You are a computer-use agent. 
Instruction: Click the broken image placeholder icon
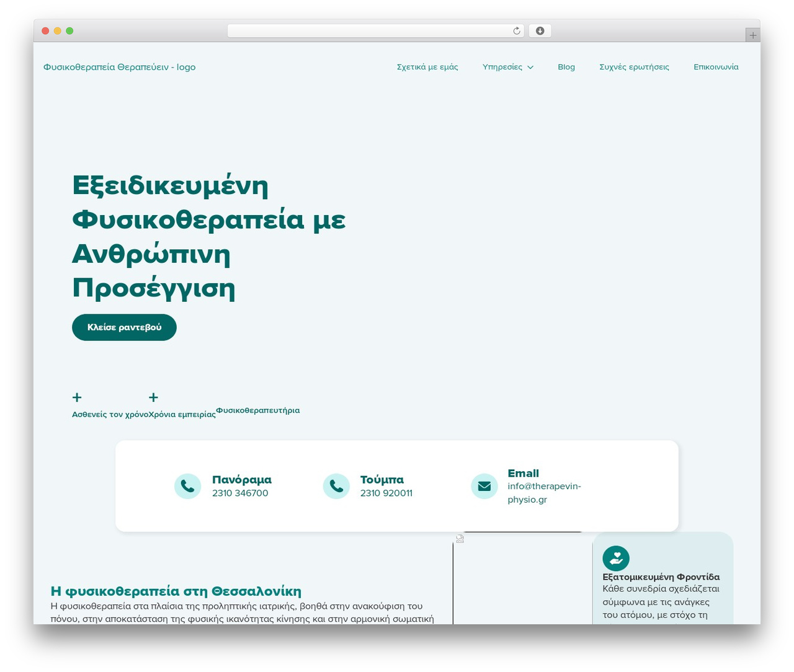(x=460, y=539)
